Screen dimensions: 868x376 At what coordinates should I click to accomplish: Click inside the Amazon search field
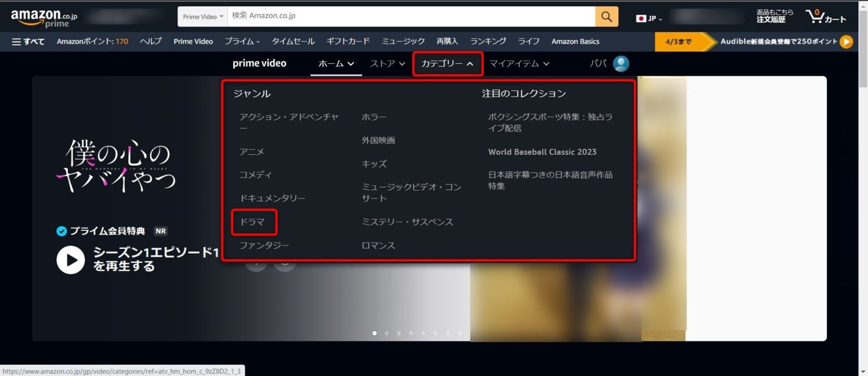[396, 16]
